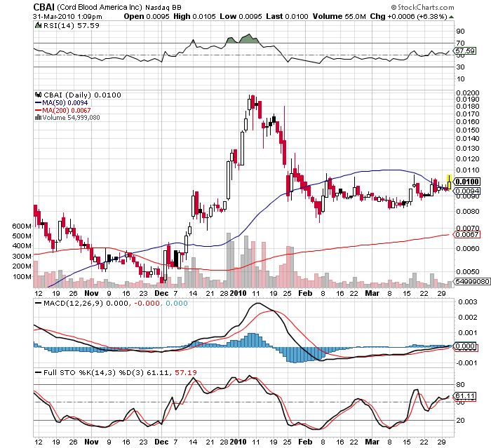
Task: Click the candlestick icon beside CBAI (Daily)
Action: pyautogui.click(x=38, y=95)
